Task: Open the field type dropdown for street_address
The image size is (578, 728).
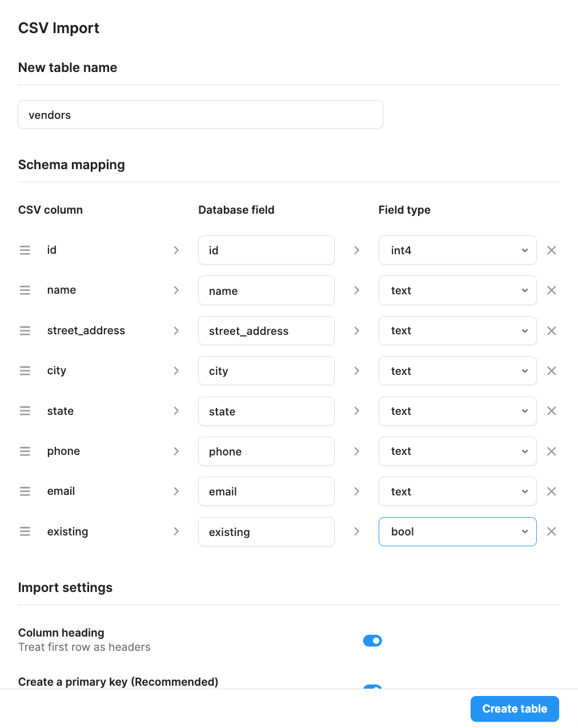Action: 457,331
